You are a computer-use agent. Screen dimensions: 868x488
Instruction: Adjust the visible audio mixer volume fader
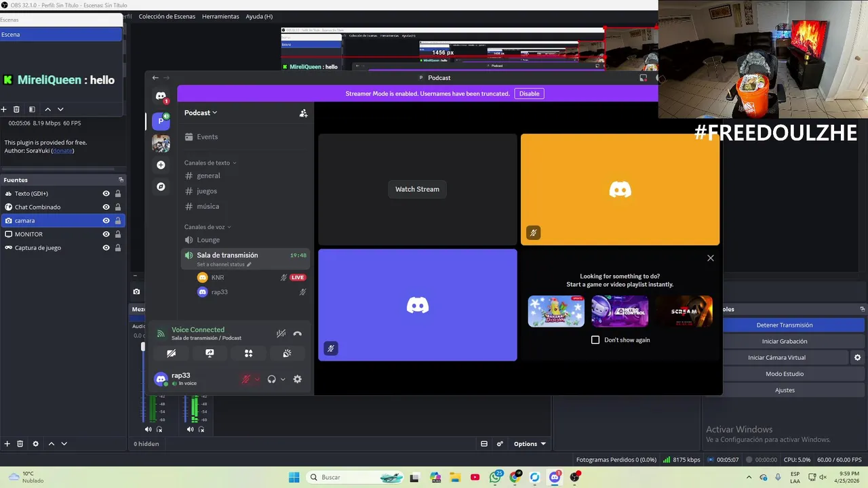pyautogui.click(x=142, y=347)
